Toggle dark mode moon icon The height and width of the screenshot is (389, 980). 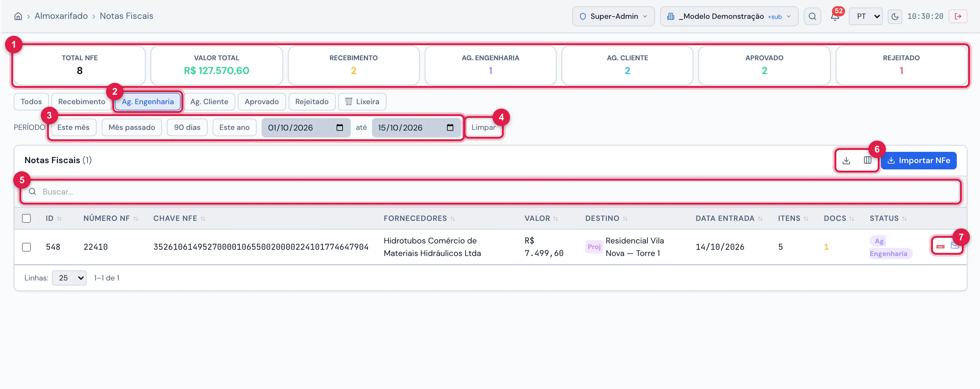tap(895, 16)
